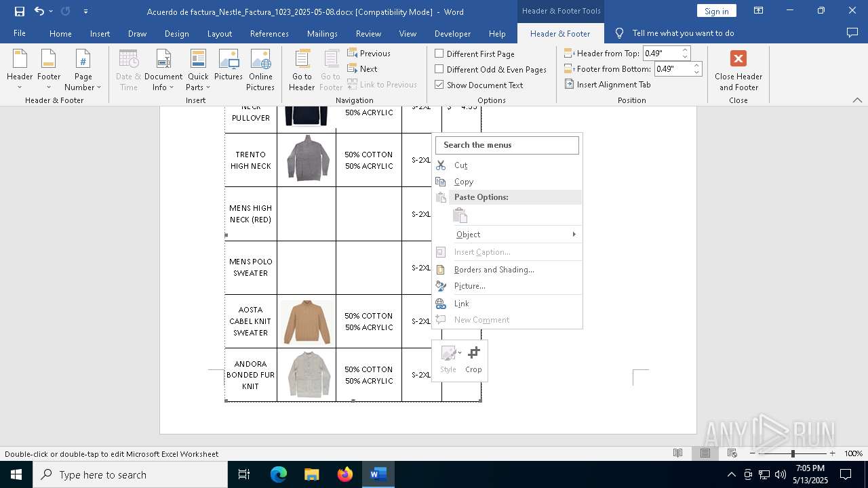Insert Pictures from ribbon
The image size is (868, 488).
tap(229, 65)
